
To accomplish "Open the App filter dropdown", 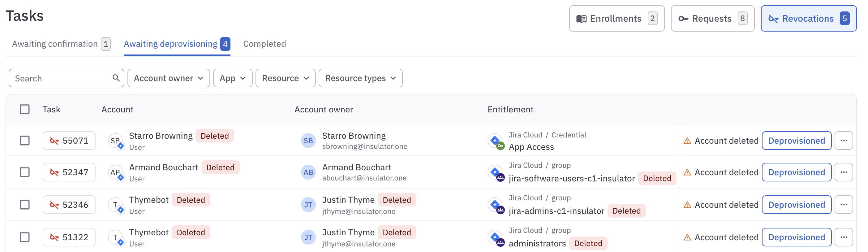I will click(233, 78).
